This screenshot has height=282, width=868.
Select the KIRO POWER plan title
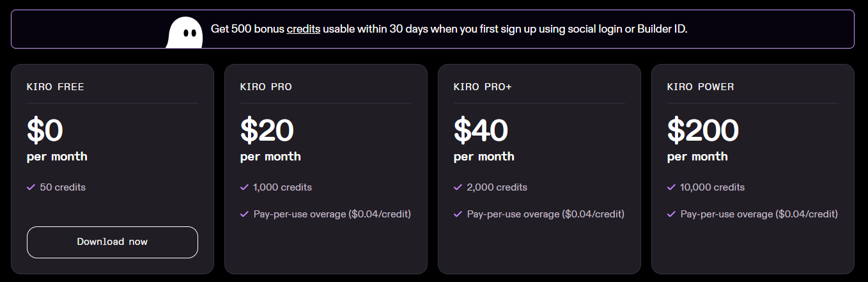[701, 87]
